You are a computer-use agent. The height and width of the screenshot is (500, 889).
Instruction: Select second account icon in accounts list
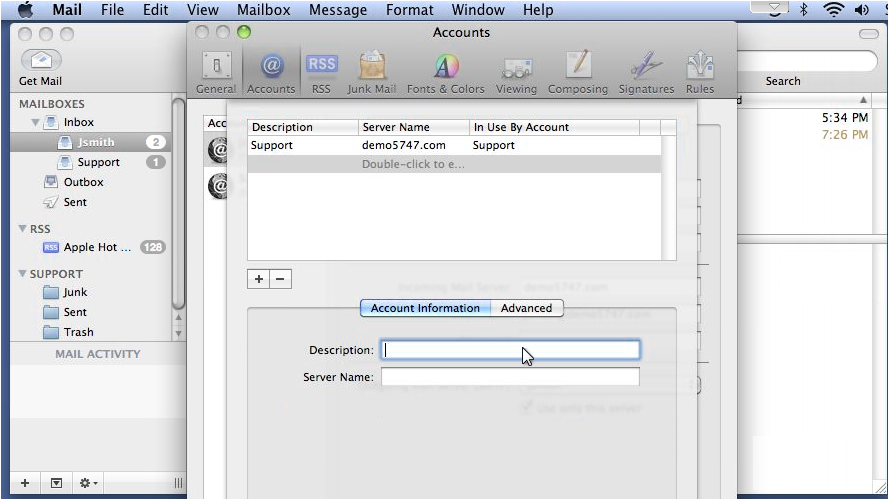pos(217,186)
